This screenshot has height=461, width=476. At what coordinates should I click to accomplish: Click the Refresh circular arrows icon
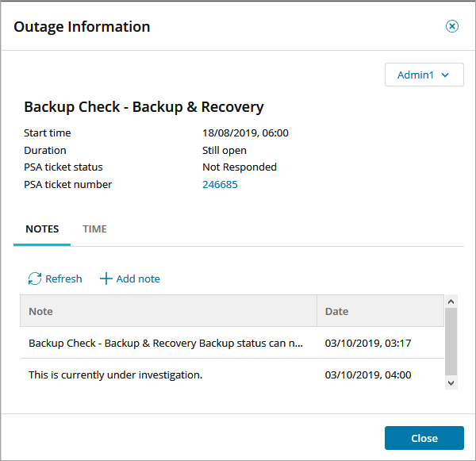[x=35, y=279]
